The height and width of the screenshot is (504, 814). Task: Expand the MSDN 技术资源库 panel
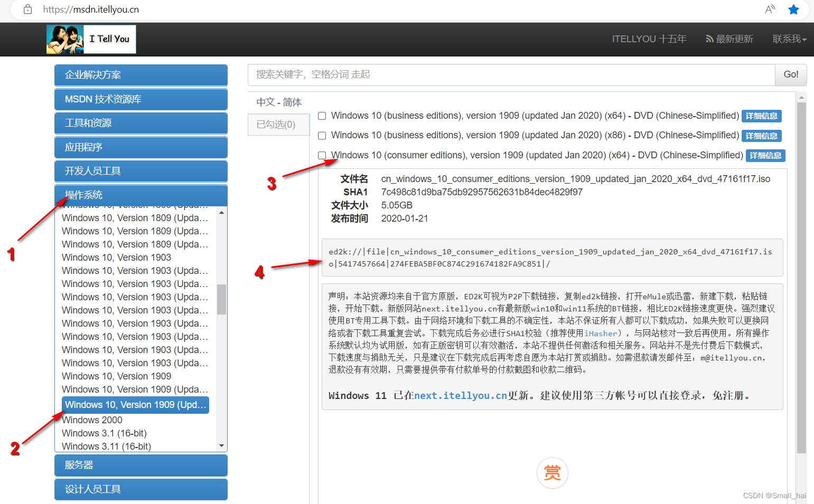point(141,99)
